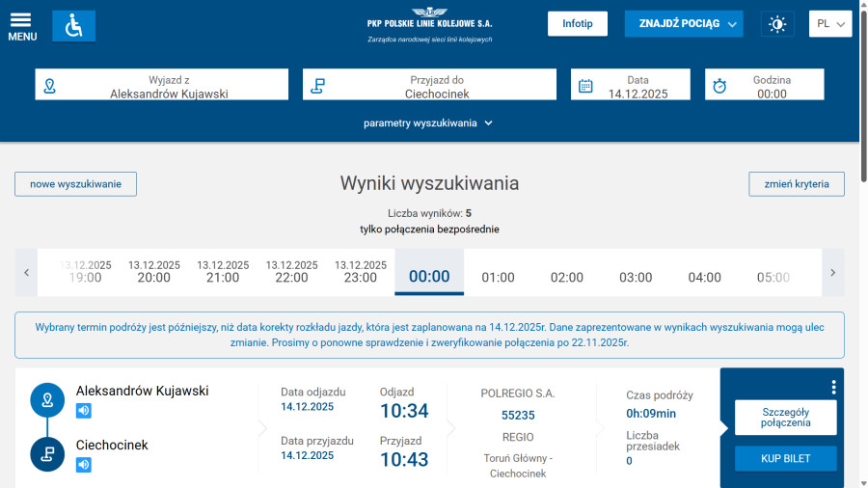Open three-dot options for the connection
This screenshot has width=868, height=488.
[x=833, y=387]
